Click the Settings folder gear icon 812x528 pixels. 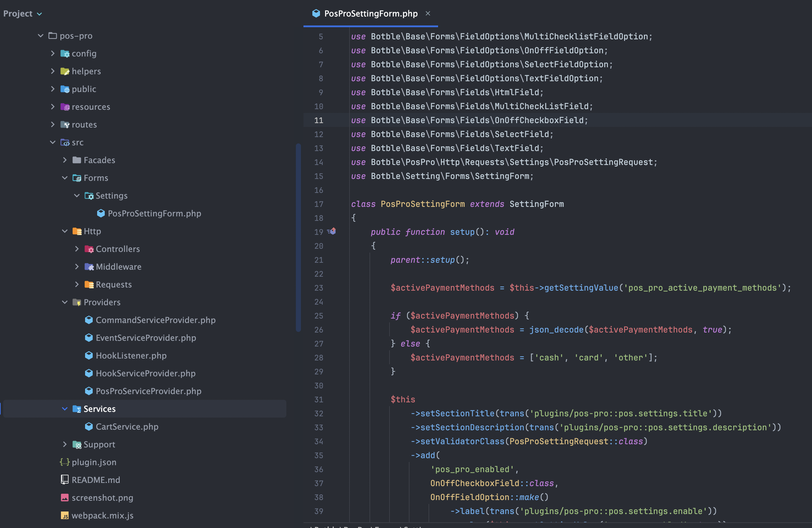click(x=89, y=196)
